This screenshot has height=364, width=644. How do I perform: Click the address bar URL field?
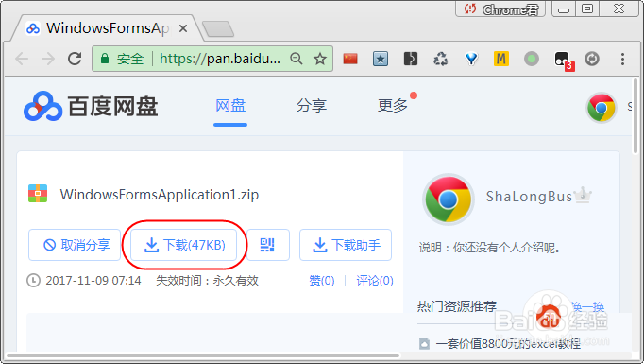[212, 59]
